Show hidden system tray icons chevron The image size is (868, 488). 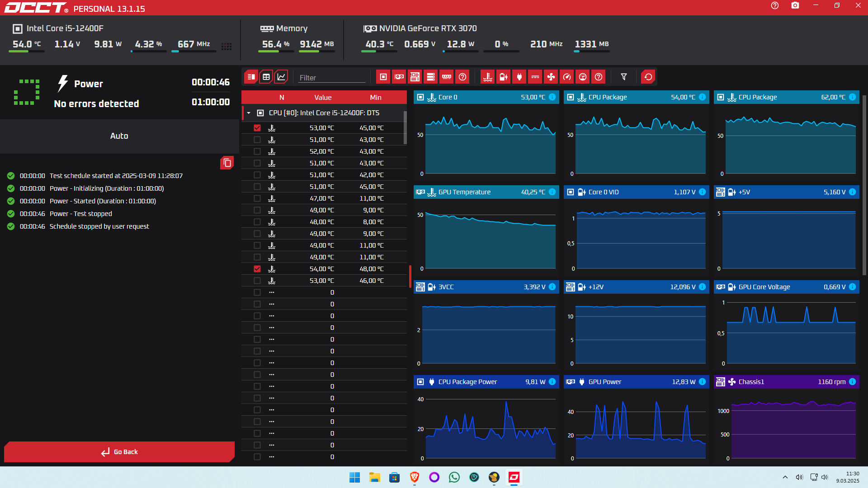pos(785,477)
